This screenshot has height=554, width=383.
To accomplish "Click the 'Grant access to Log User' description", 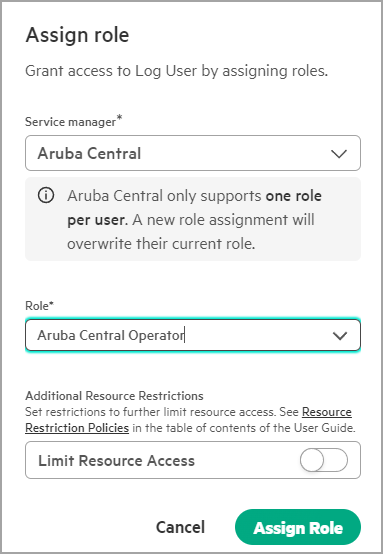I will point(177,71).
